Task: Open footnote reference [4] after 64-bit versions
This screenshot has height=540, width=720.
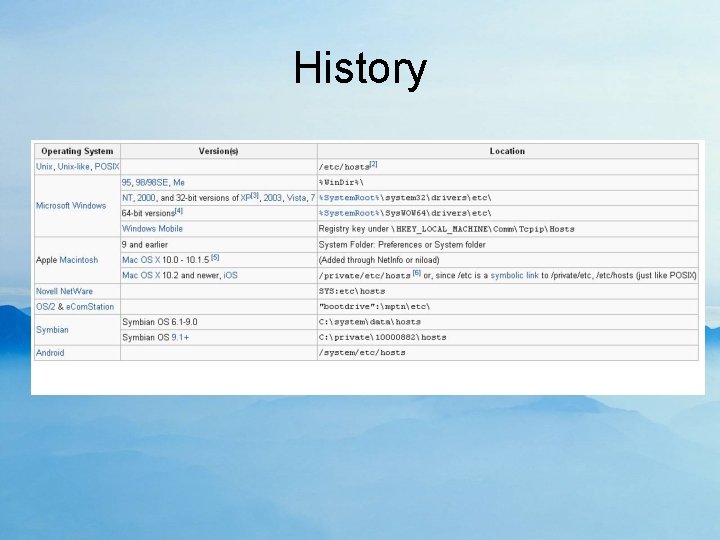Action: pyautogui.click(x=179, y=211)
